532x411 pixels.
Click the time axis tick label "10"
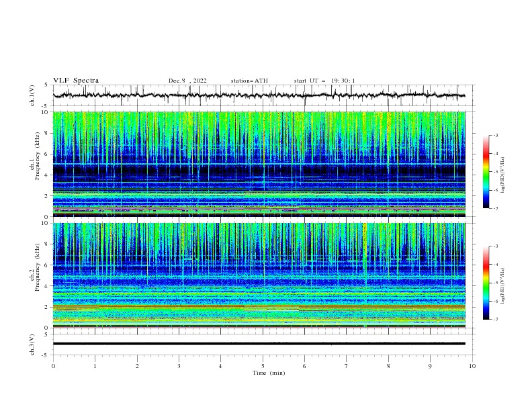pos(472,366)
